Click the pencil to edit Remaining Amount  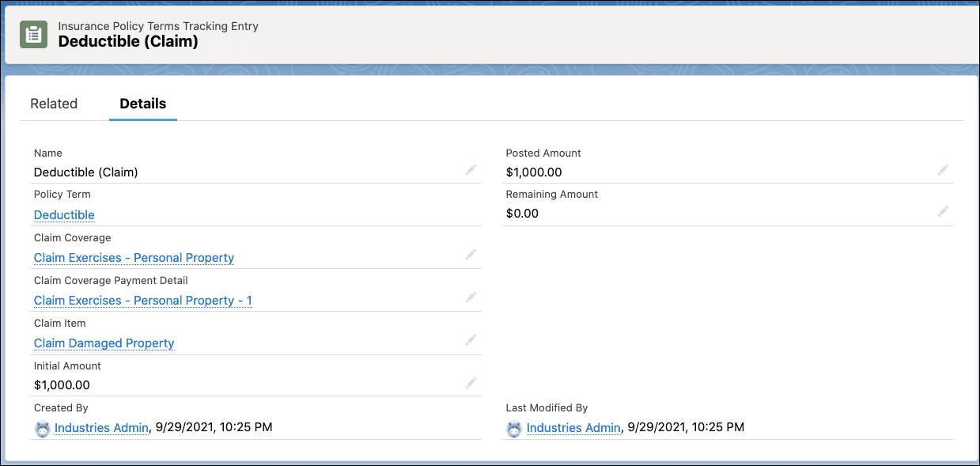click(x=942, y=212)
